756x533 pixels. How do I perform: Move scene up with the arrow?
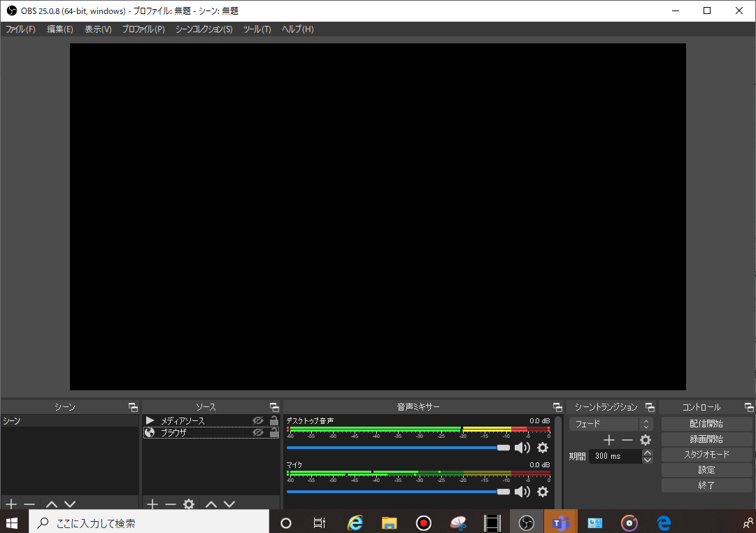52,504
